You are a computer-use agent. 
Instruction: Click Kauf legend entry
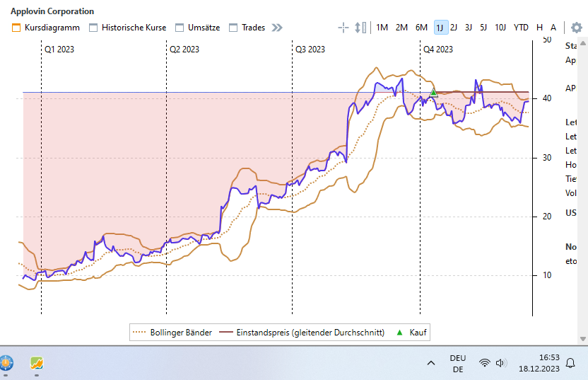[x=412, y=333]
